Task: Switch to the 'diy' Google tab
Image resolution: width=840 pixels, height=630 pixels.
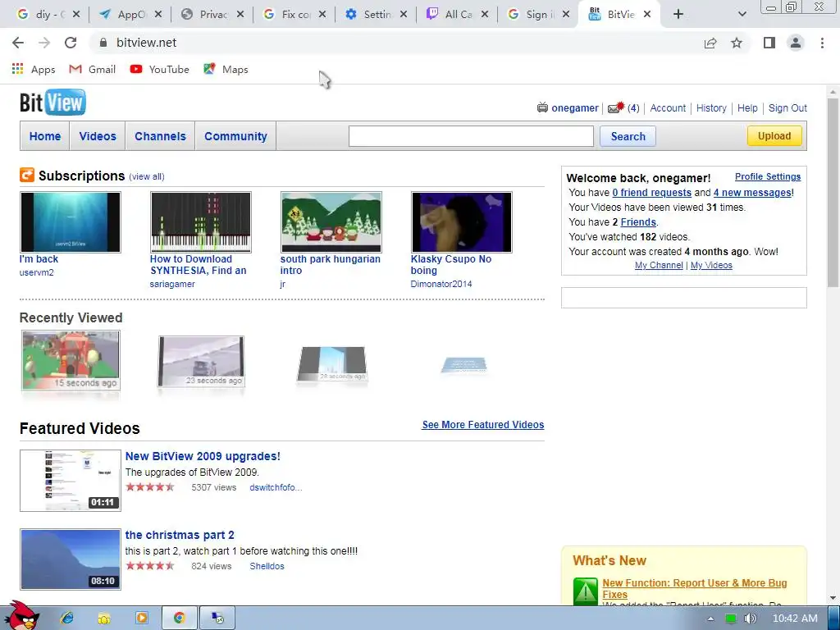Action: click(47, 15)
